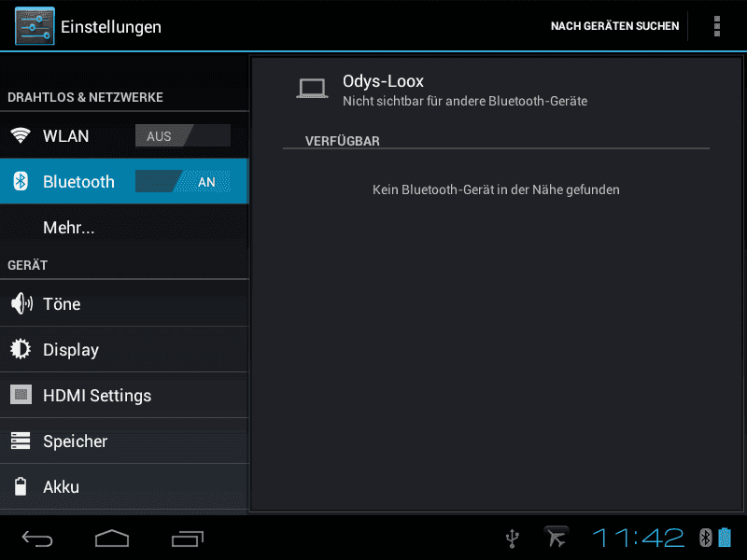Select the WLAN label in the sidebar
Image resolution: width=747 pixels, height=560 pixels.
[65, 136]
